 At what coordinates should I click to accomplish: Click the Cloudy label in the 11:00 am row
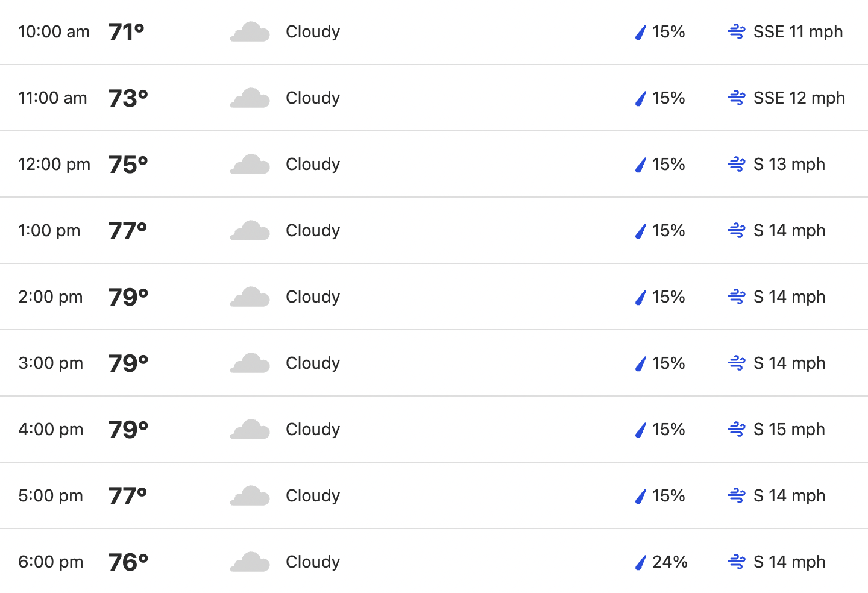313,98
